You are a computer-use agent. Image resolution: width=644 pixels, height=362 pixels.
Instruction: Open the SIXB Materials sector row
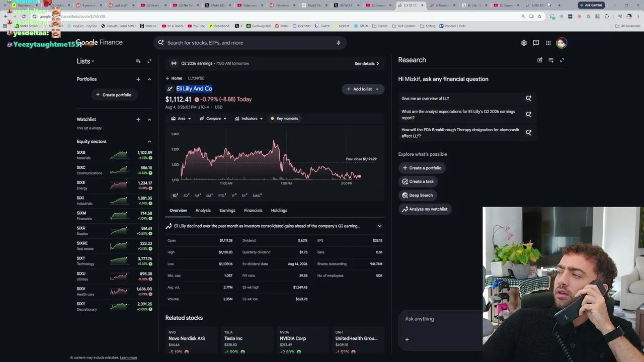pyautogui.click(x=114, y=155)
